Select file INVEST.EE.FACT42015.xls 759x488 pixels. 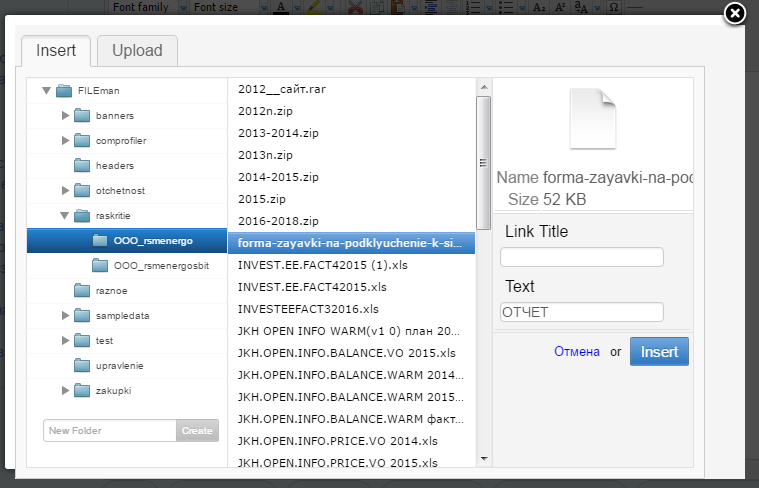click(351, 287)
